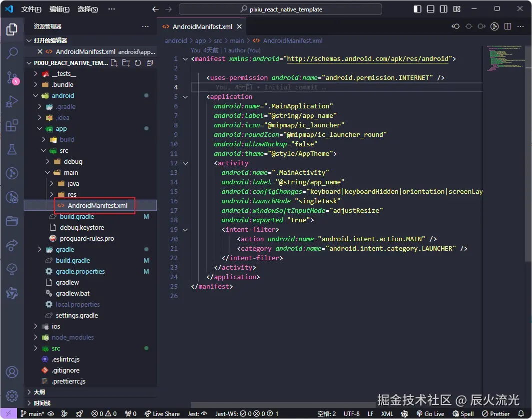This screenshot has height=419, width=532.
Task: Open Source Control view with badge
Action: coord(12,77)
